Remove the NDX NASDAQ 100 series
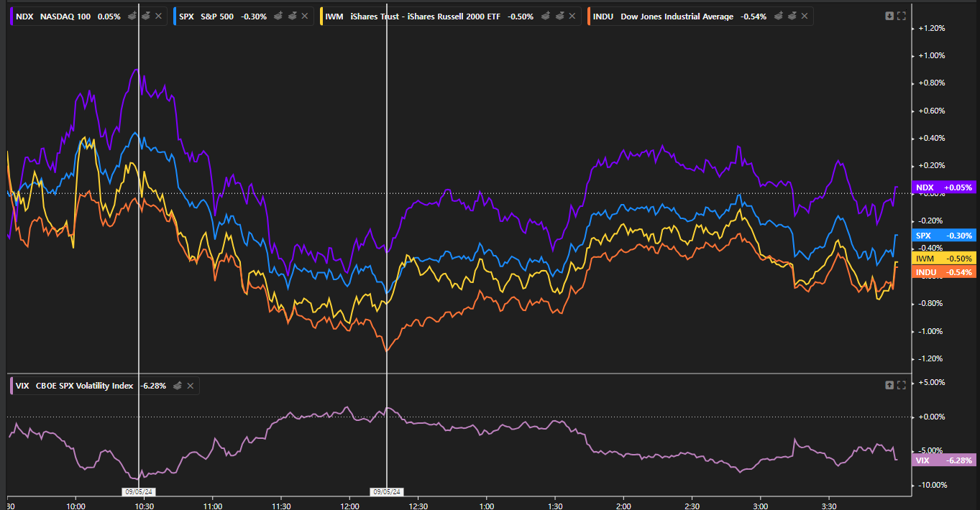 [158, 16]
